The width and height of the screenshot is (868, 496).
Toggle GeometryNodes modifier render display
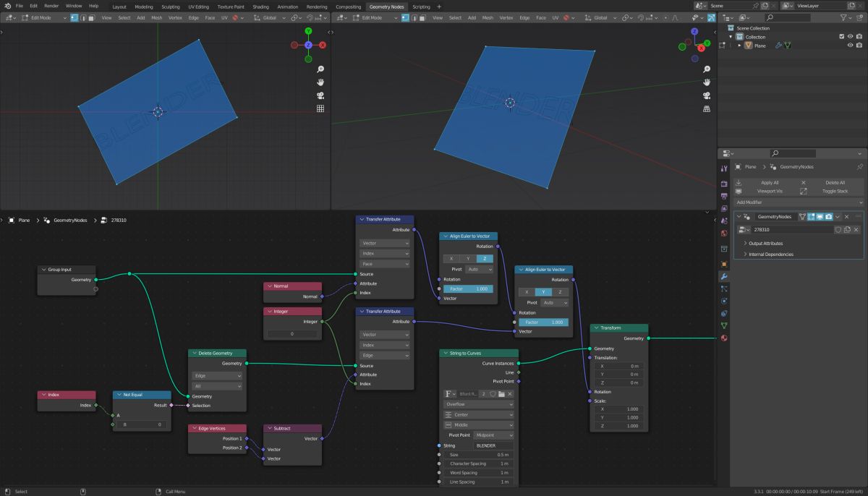tap(828, 217)
